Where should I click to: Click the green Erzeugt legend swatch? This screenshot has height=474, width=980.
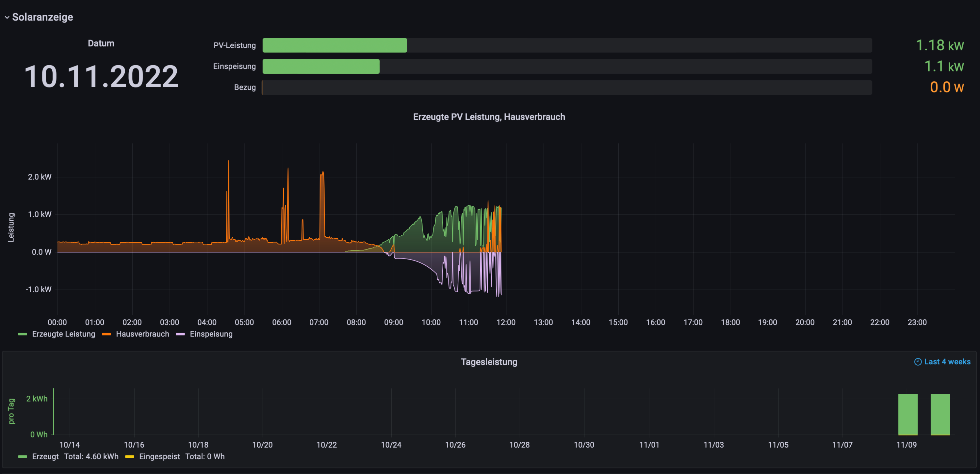click(23, 456)
